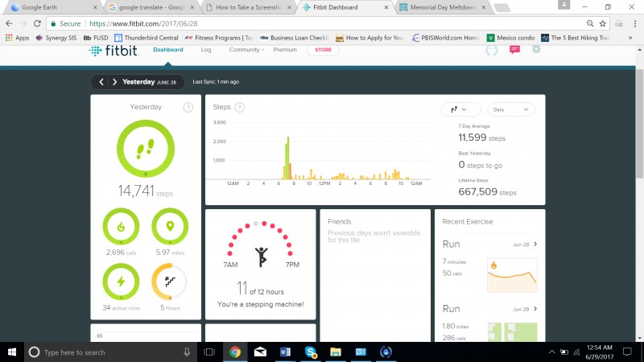Expand the Community menu
The width and height of the screenshot is (644, 362).
pos(246,50)
